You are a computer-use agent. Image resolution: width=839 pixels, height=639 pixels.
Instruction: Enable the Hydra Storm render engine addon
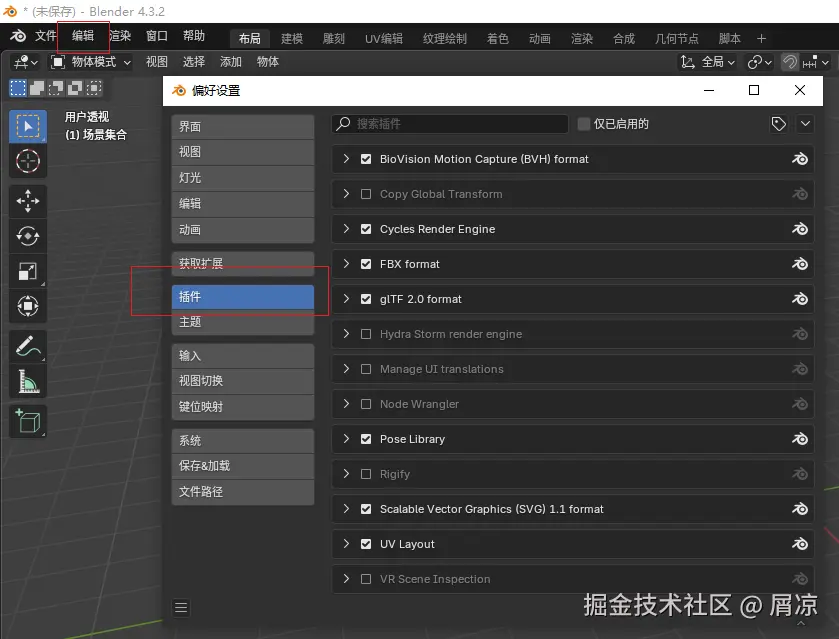pos(366,334)
